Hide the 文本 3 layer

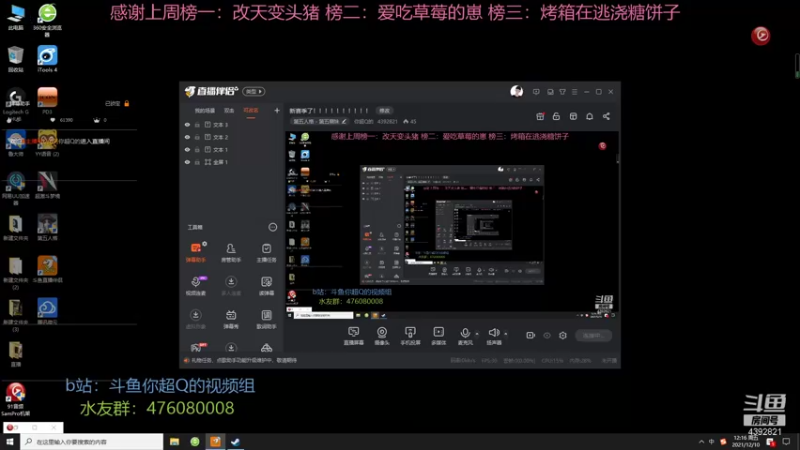pyautogui.click(x=187, y=124)
